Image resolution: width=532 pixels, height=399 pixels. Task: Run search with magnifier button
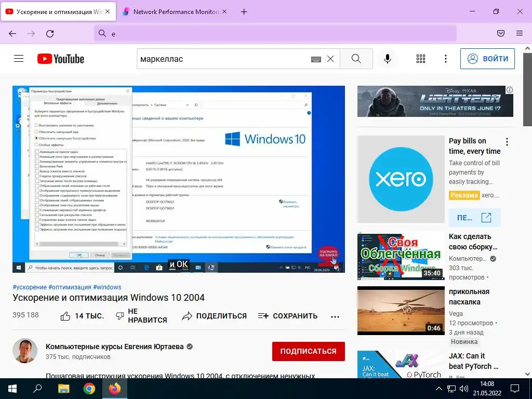(x=356, y=59)
